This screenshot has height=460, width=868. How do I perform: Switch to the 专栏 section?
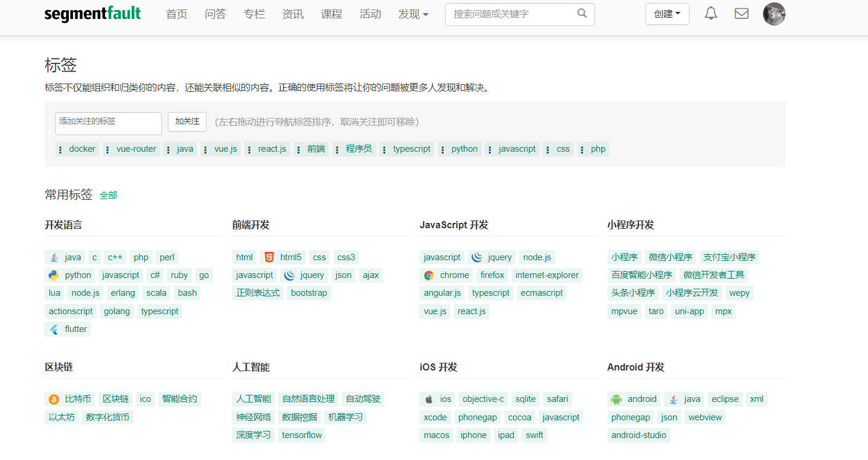pos(255,14)
